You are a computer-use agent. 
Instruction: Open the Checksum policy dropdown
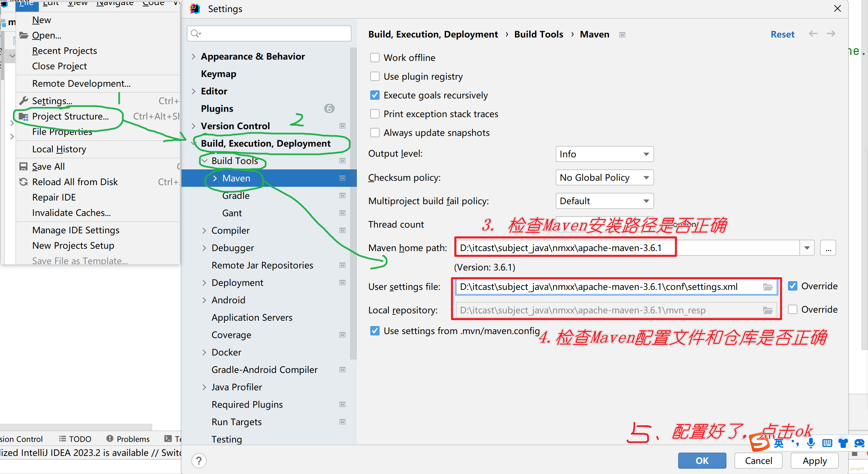click(x=605, y=177)
